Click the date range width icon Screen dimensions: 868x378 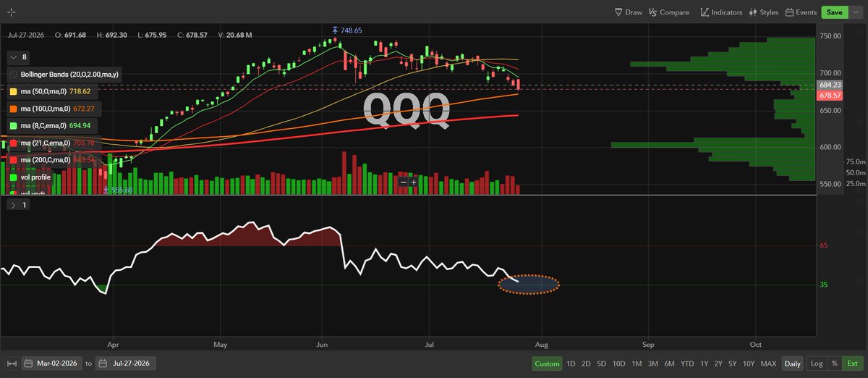click(11, 364)
